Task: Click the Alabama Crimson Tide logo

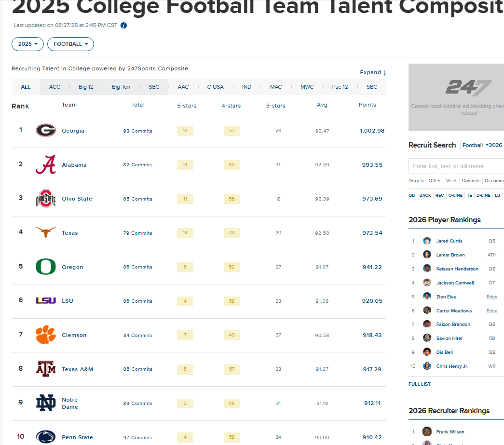Action: (46, 165)
